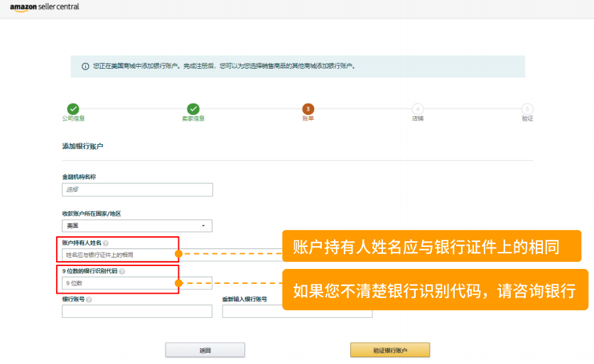Click the info icon in the notice banner

[85, 66]
